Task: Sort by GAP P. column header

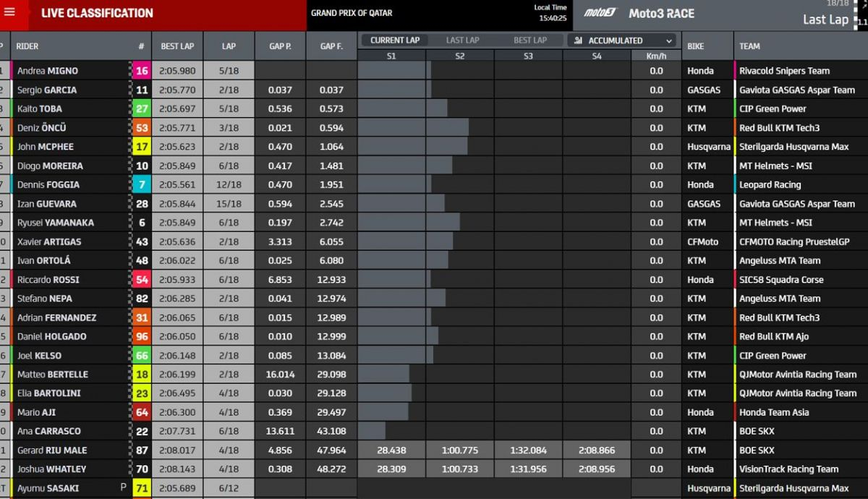Action: [x=280, y=46]
